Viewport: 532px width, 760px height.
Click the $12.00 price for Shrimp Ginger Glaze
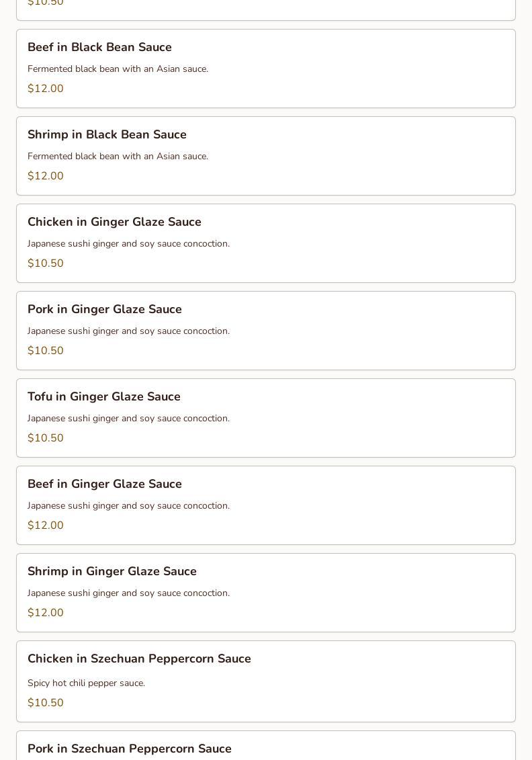[x=46, y=613]
